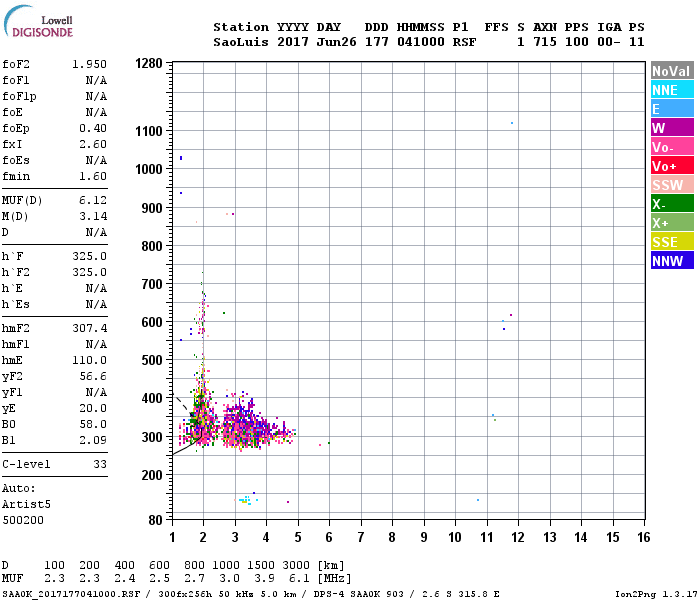Click the MUF(D) value 6.12

click(93, 200)
